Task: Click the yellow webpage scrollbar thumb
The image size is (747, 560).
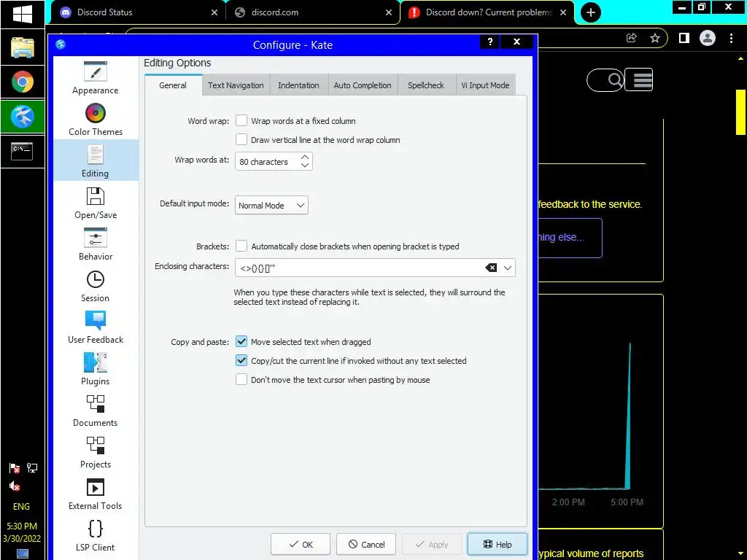Action: [740, 112]
